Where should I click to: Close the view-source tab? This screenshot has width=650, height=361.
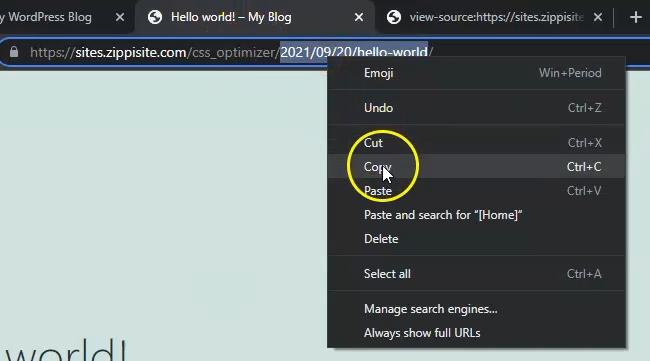click(598, 17)
